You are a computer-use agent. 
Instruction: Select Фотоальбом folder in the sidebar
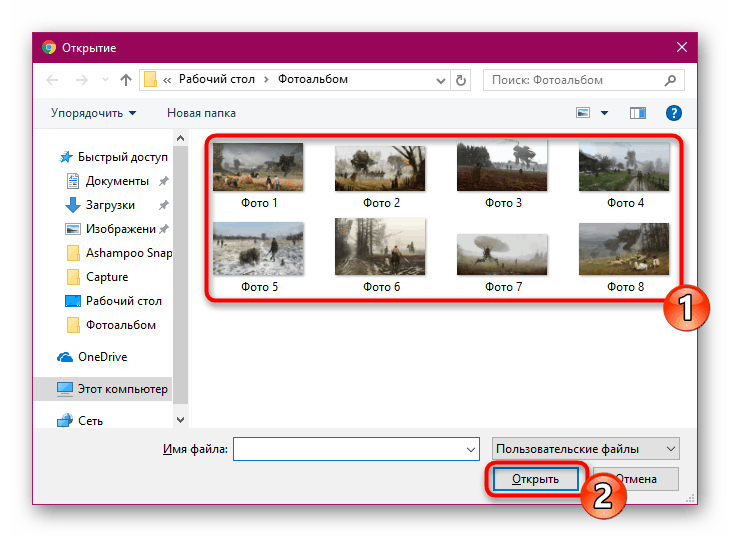[x=111, y=325]
